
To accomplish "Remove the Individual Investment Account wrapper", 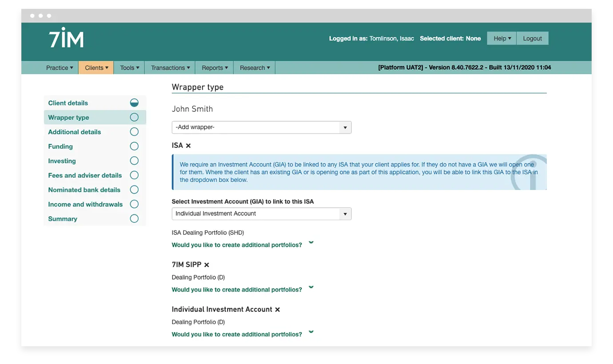I will pos(278,310).
